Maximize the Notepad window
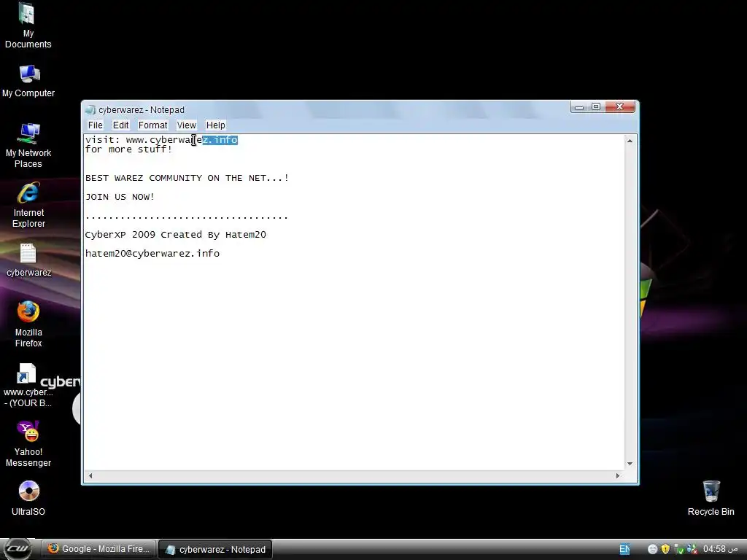 (596, 107)
